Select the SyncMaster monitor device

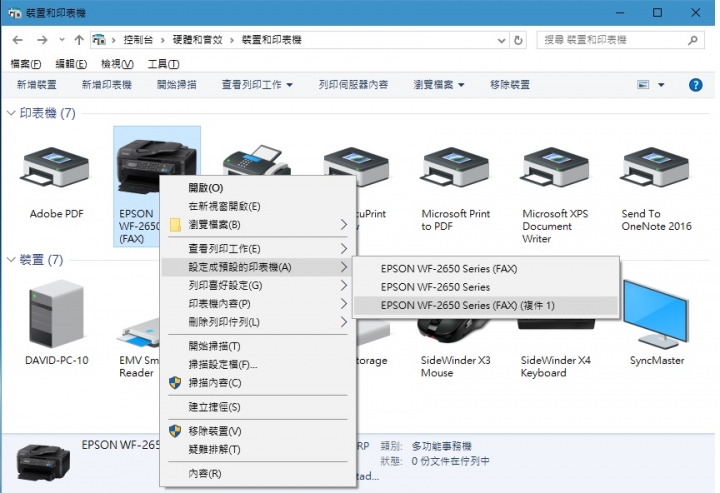pos(656,314)
